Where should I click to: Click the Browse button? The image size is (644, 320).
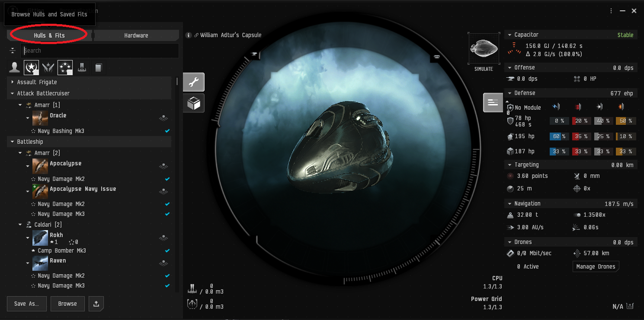(67, 304)
